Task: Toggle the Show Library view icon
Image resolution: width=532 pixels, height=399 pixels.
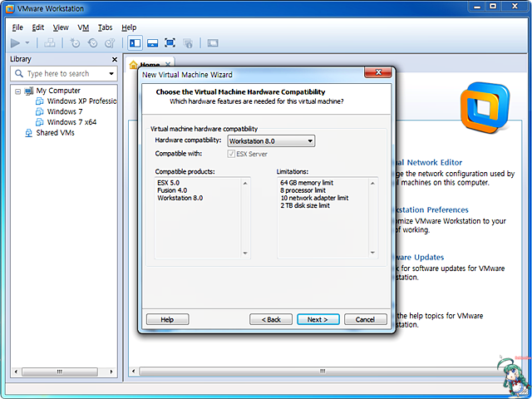Action: point(135,42)
